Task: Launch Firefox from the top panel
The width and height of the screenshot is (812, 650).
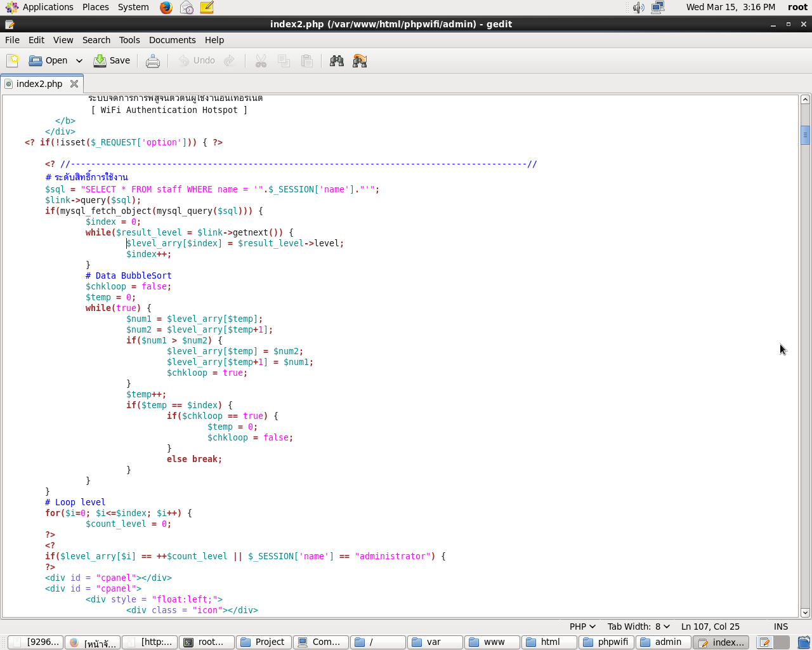Action: [166, 8]
